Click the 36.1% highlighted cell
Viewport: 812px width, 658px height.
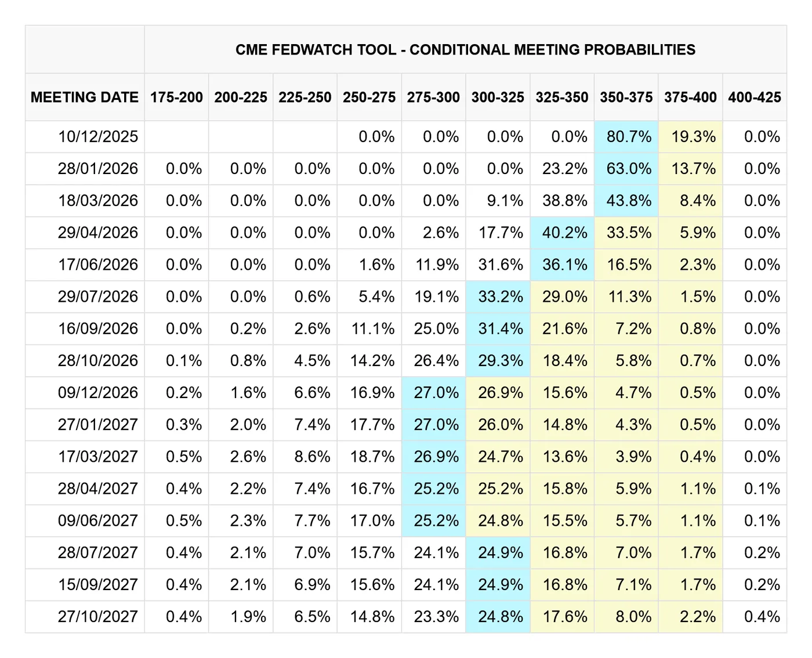pyautogui.click(x=564, y=265)
